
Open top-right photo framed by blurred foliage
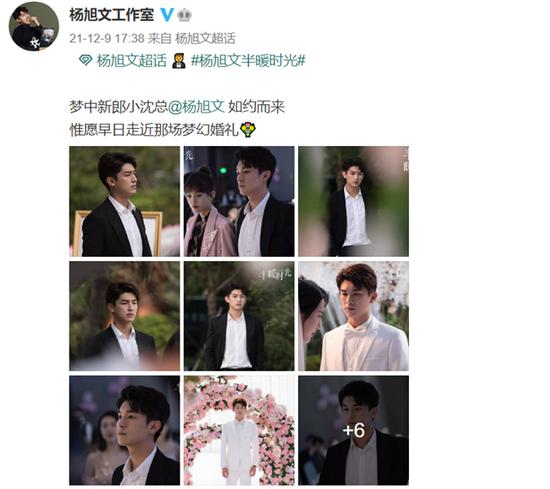coord(353,201)
